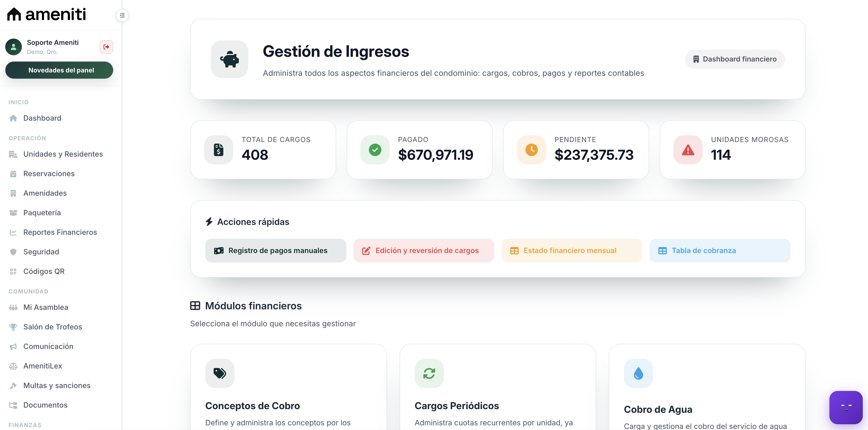Image resolution: width=868 pixels, height=430 pixels.
Task: Click the tag icon of Conceptos de Cobro
Action: (220, 373)
